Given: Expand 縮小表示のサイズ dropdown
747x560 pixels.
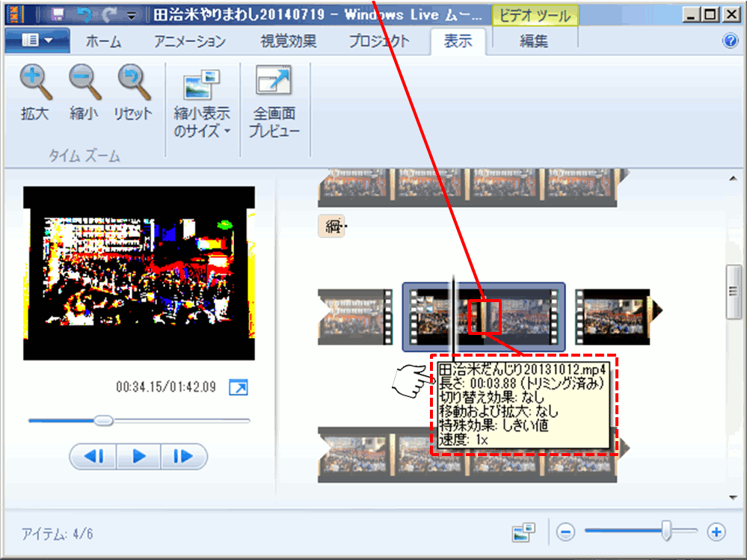Looking at the screenshot, I should coord(202,123).
